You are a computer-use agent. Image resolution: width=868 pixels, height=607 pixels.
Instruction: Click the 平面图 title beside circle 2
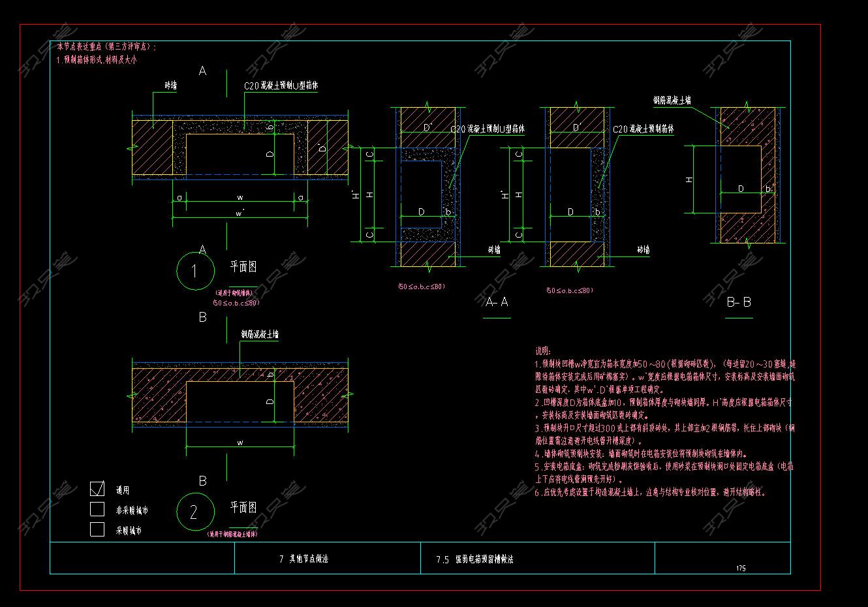click(x=243, y=507)
